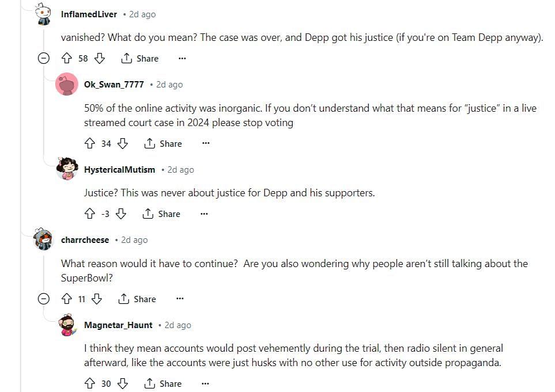Screen dimensions: 555x392
Task: Open more options on InflamedLiver's comment
Action: (x=182, y=58)
